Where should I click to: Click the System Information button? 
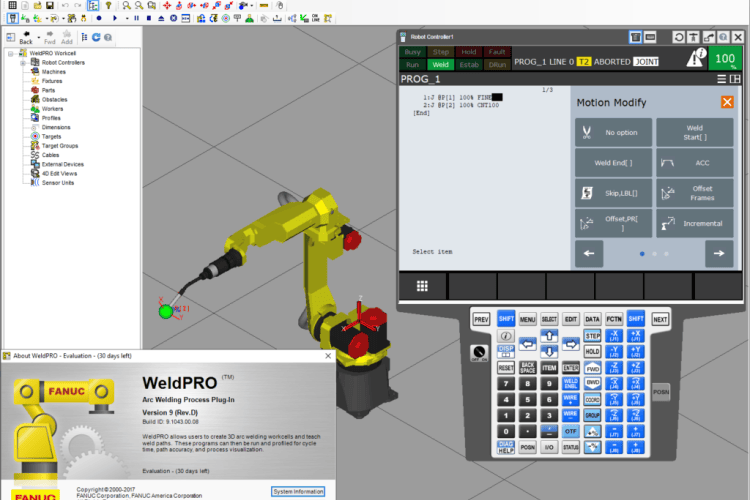(x=298, y=491)
